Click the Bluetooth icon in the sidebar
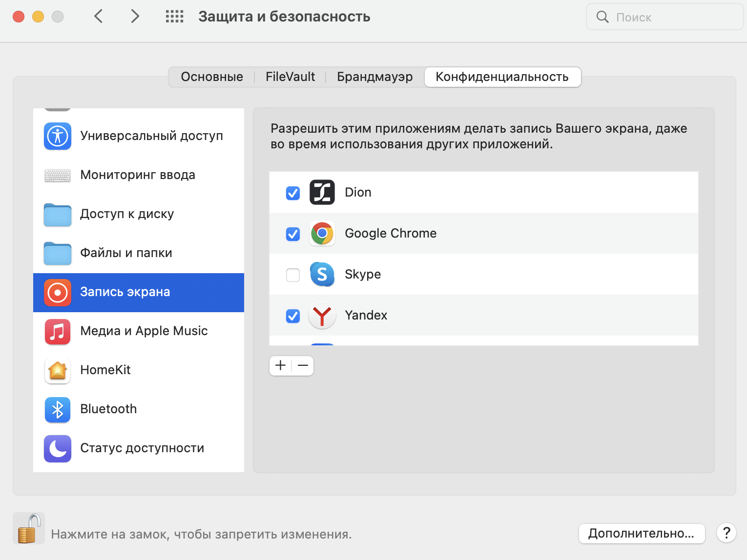The width and height of the screenshot is (747, 560). coord(58,410)
